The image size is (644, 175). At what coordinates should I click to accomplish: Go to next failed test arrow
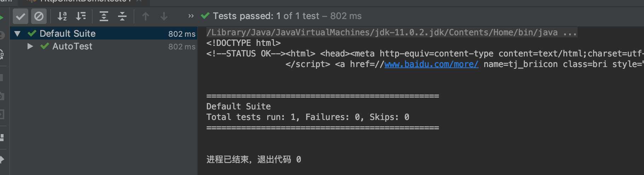pyautogui.click(x=164, y=16)
